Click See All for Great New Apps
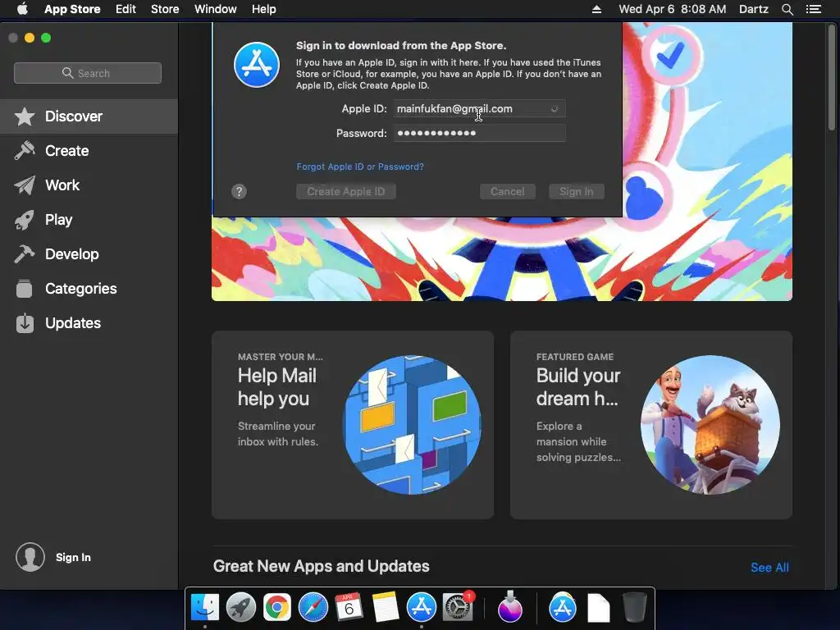Screen dimensions: 840x630 pos(769,568)
